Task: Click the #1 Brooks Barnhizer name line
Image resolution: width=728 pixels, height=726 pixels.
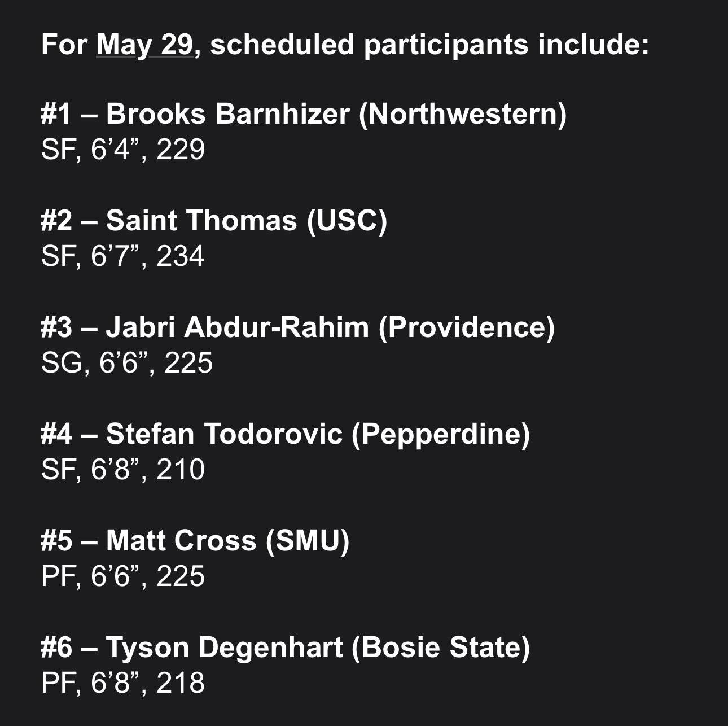Action: 304,114
